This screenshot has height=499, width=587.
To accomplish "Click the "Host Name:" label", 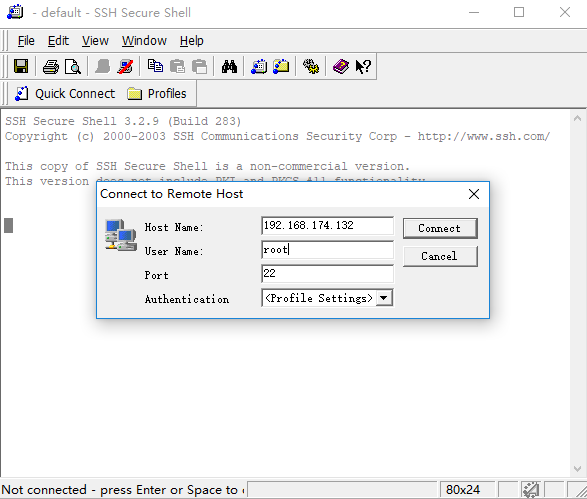I will click(174, 227).
